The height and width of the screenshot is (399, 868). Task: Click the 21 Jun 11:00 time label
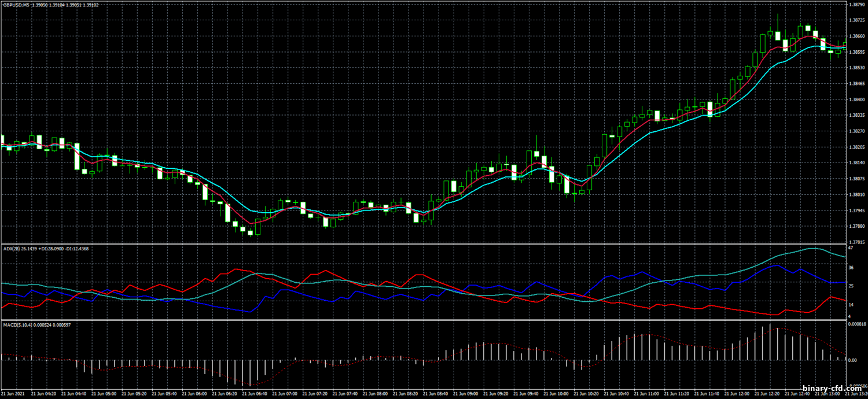pyautogui.click(x=646, y=393)
